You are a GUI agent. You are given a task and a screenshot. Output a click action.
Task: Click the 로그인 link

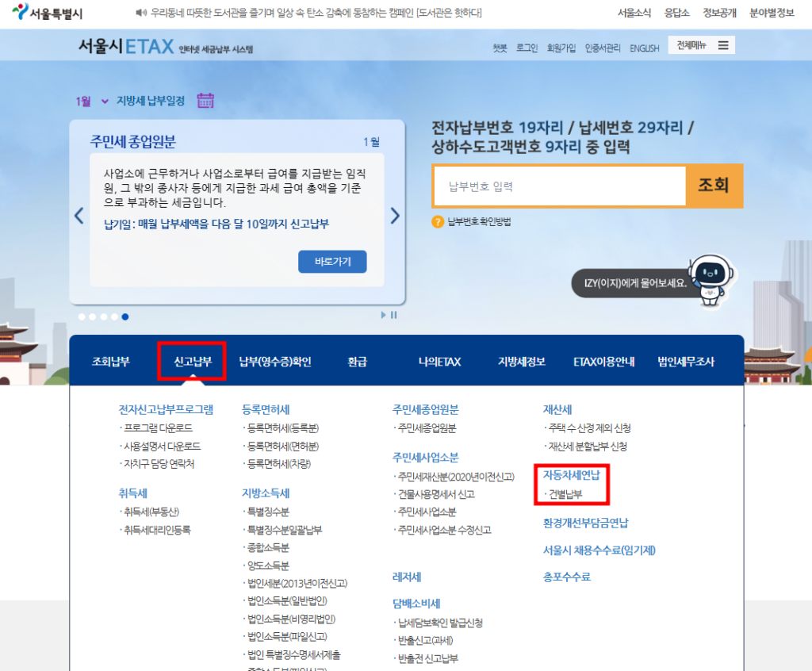click(527, 48)
